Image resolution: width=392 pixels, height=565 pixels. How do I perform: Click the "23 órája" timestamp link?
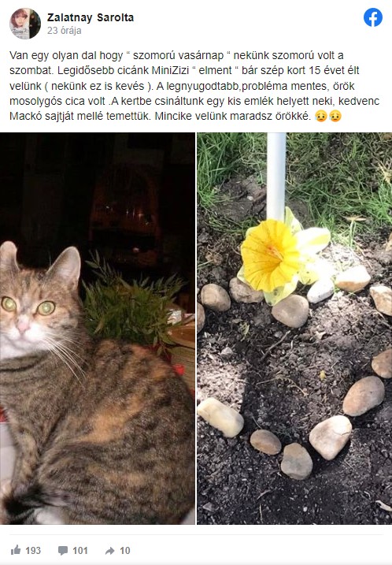(x=64, y=31)
